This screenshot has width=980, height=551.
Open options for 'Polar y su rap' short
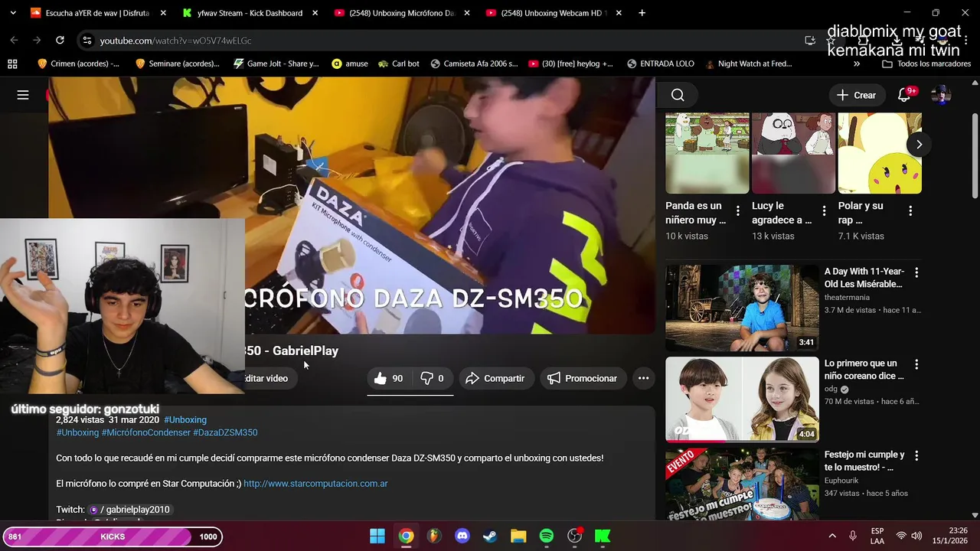910,210
